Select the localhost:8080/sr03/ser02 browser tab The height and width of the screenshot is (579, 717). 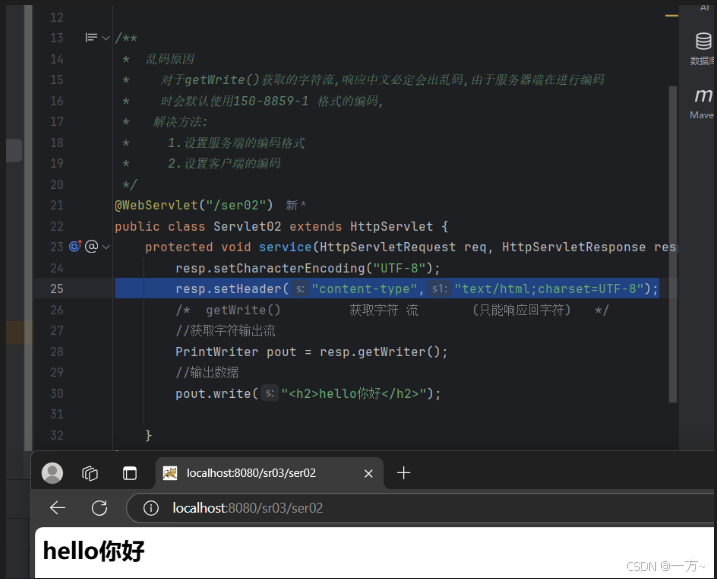270,473
